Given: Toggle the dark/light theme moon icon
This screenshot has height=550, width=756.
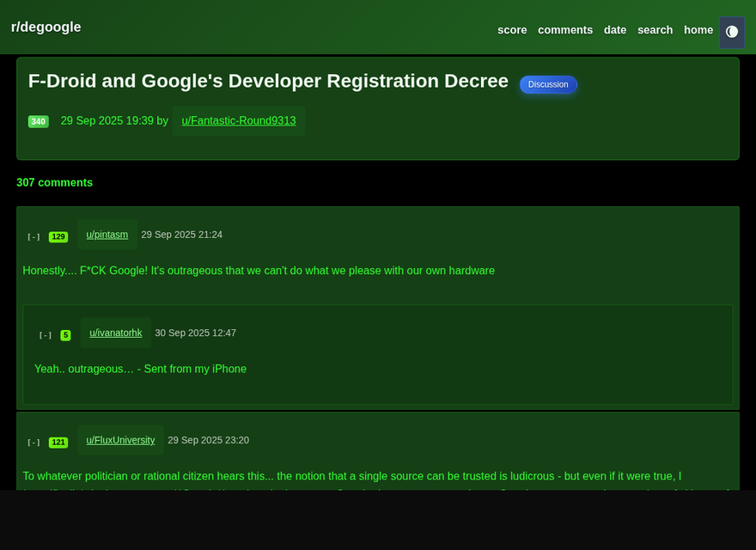Looking at the screenshot, I should click(731, 33).
